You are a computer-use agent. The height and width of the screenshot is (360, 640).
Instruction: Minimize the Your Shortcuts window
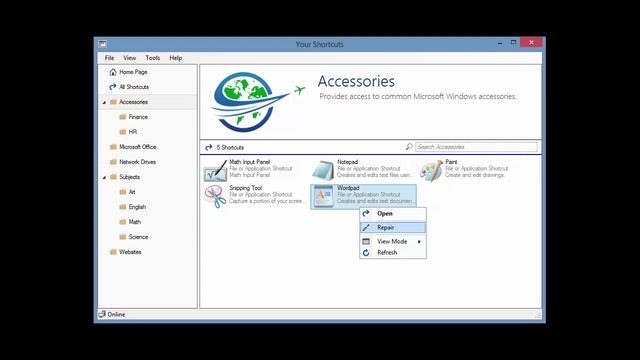[500, 42]
